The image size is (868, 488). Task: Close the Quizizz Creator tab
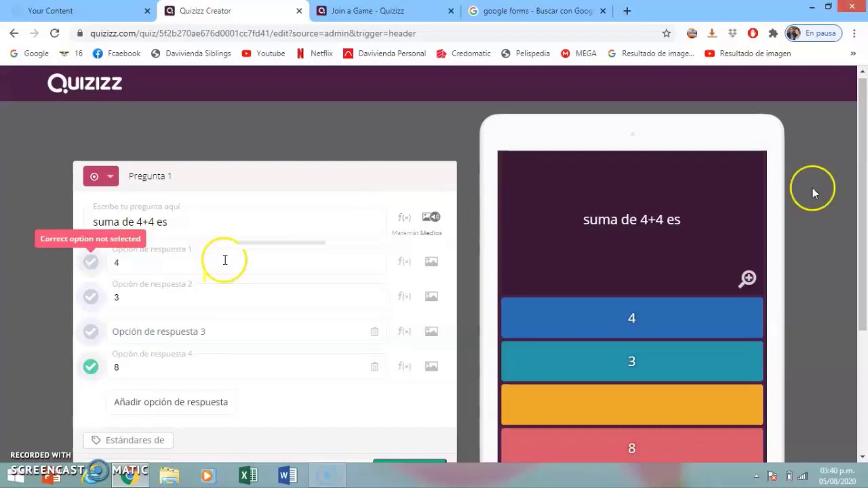(x=299, y=11)
